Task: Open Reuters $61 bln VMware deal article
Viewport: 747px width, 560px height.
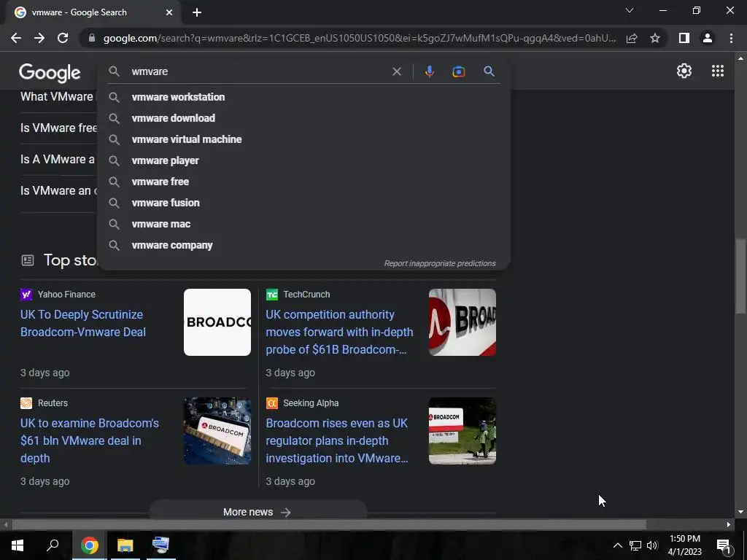Action: point(90,440)
